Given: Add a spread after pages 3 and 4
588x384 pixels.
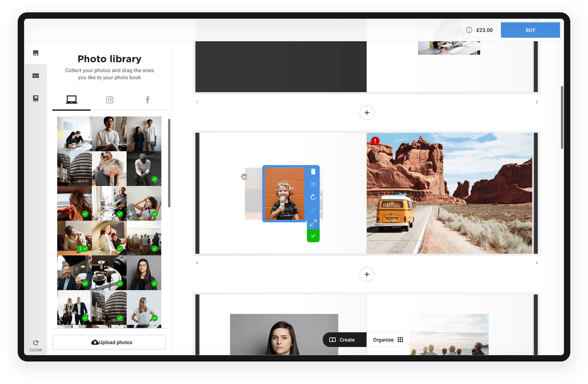Looking at the screenshot, I should [x=367, y=274].
